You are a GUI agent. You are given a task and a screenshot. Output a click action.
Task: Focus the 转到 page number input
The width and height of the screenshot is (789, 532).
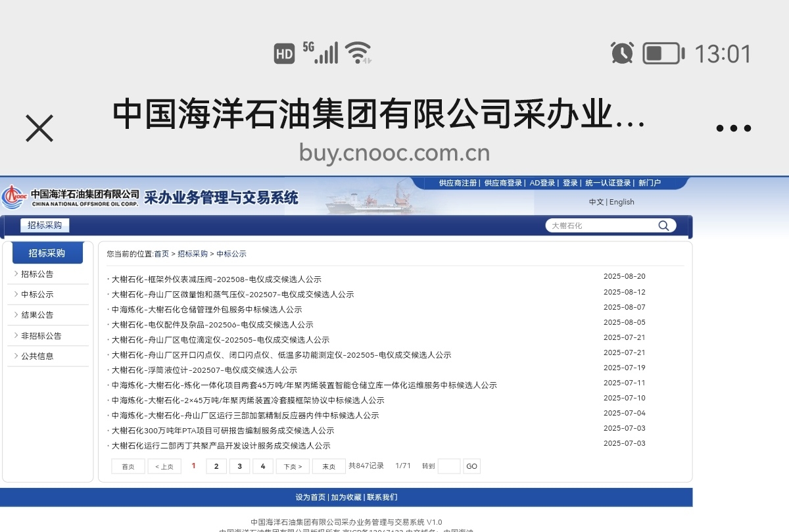(449, 466)
